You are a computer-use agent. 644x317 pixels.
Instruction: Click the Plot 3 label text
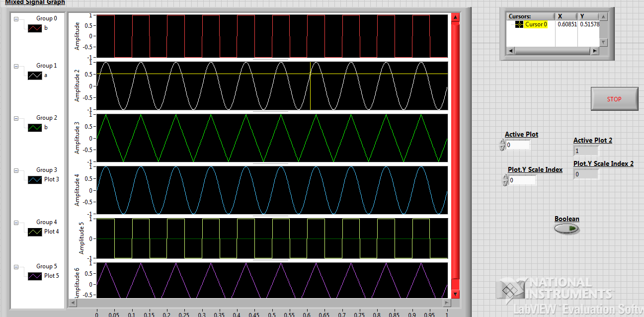(52, 179)
